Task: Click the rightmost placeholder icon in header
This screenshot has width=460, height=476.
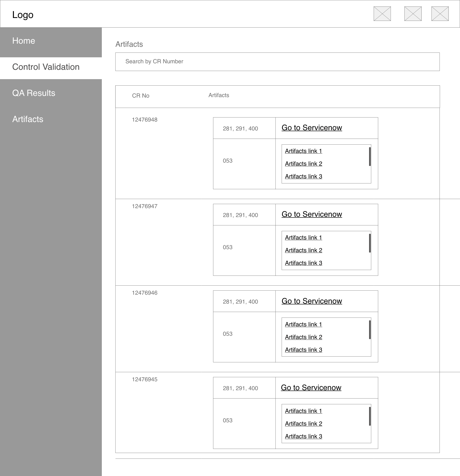Action: point(440,14)
